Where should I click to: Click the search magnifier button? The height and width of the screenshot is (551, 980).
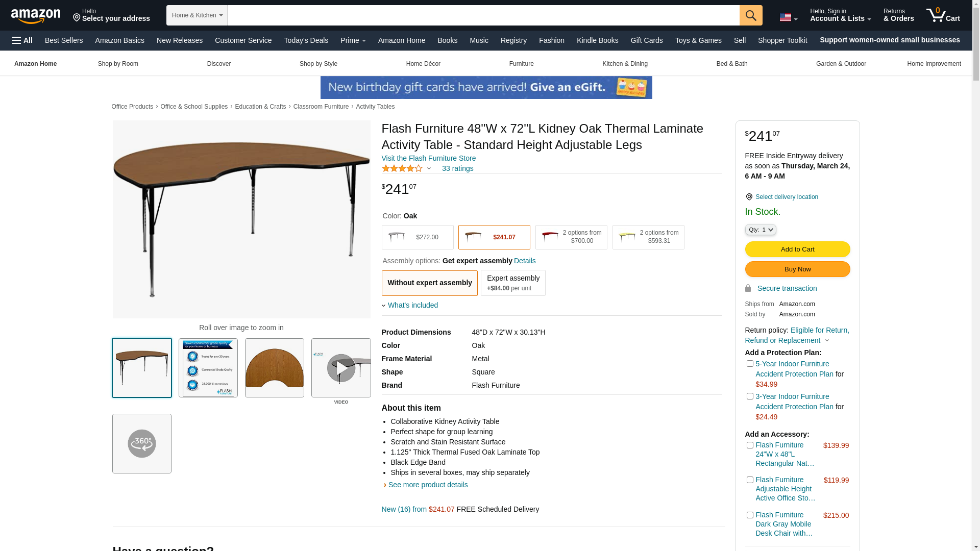point(751,15)
